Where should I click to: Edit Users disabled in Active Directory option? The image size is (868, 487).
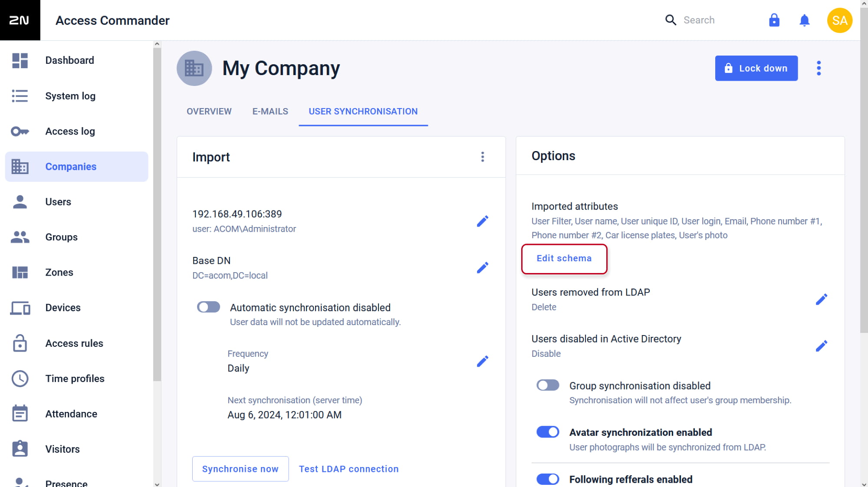(822, 346)
